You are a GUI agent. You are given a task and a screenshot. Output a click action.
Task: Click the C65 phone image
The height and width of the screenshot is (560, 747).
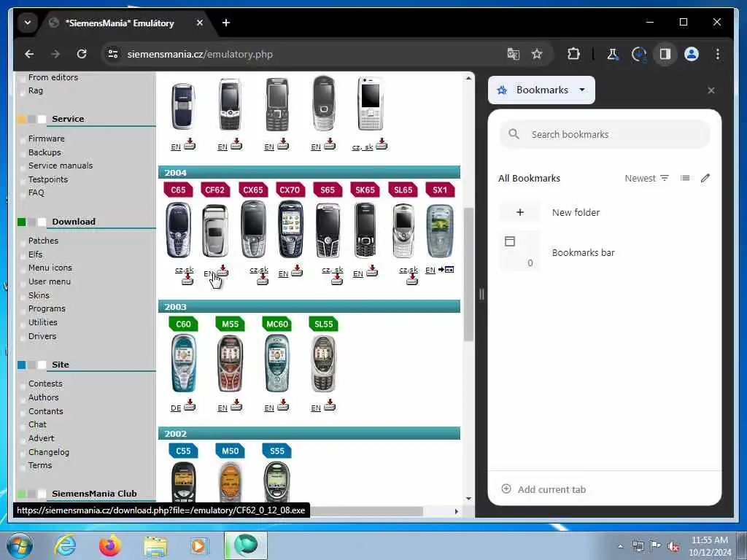178,230
